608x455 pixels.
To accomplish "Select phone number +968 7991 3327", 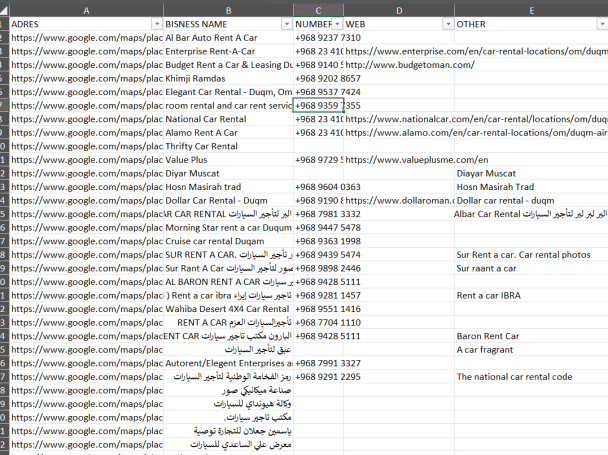I will pyautogui.click(x=318, y=363).
